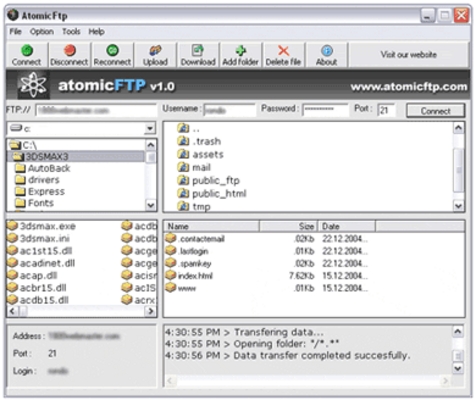Click the .lastlogin file icon
Image resolution: width=476 pixels, height=400 pixels.
(171, 251)
